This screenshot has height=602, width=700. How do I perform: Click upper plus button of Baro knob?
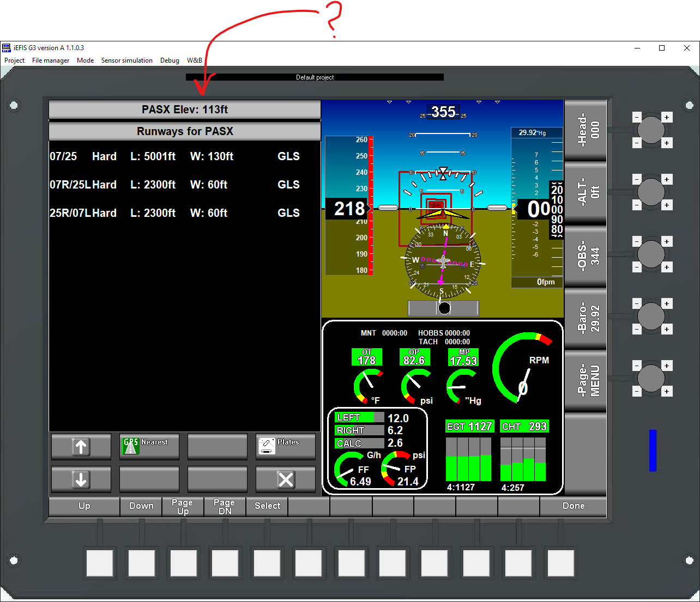[x=667, y=303]
